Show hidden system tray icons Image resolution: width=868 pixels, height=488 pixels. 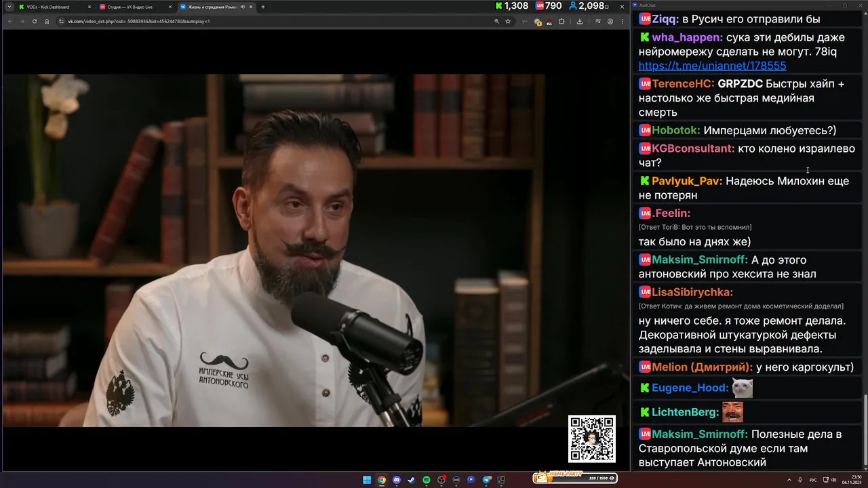(789, 480)
